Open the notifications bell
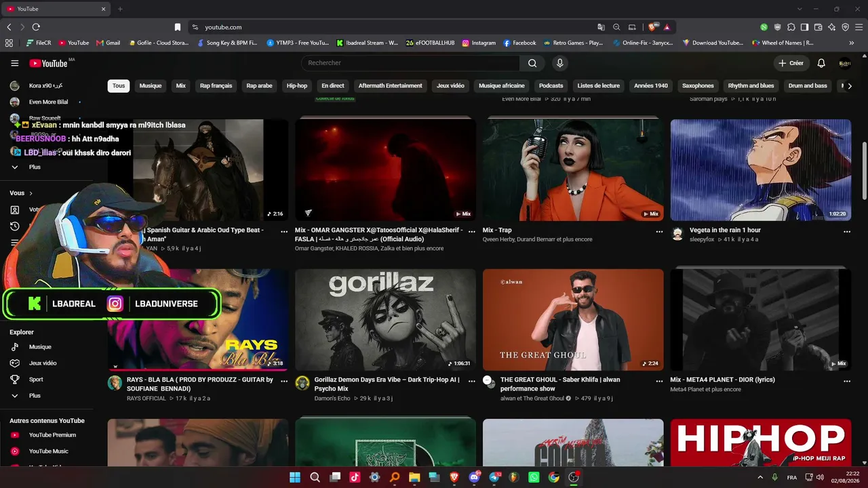This screenshot has width=868, height=488. (821, 63)
